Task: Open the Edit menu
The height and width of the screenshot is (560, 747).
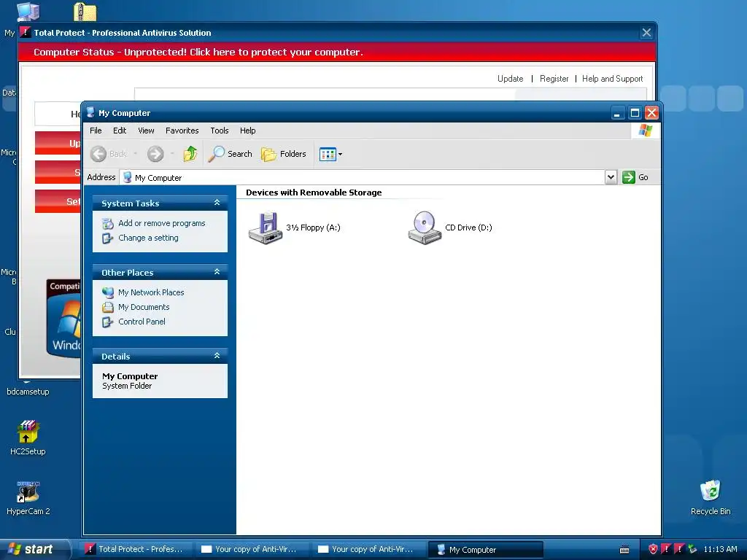Action: (120, 131)
